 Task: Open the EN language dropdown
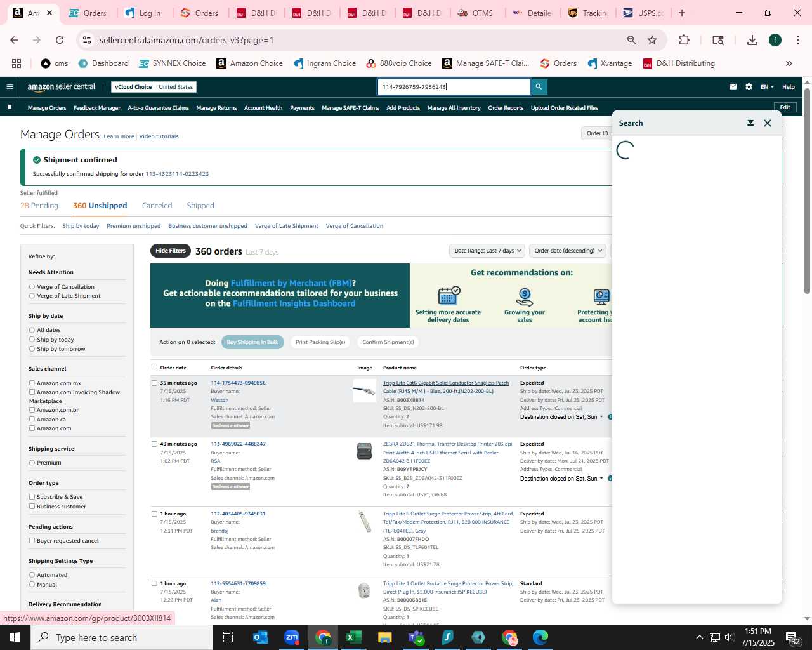coord(768,87)
